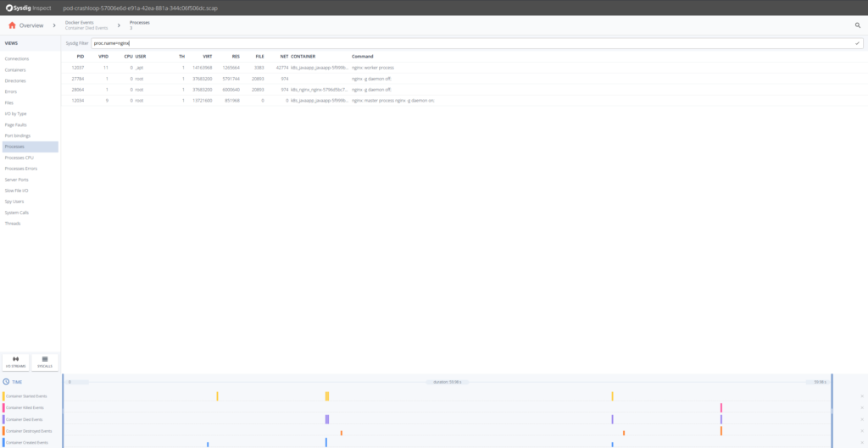Click the Container Died Events label

(25, 420)
